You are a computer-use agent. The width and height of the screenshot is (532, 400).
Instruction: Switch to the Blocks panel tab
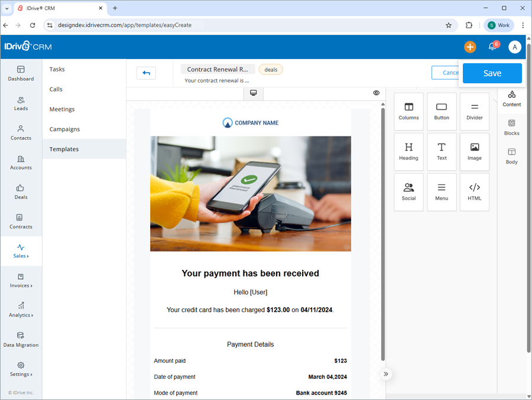coord(511,128)
